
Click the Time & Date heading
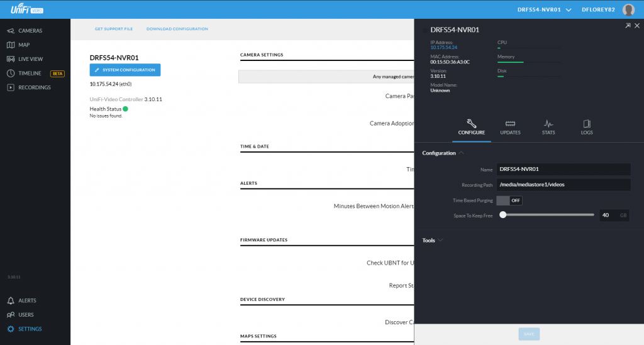click(x=255, y=146)
